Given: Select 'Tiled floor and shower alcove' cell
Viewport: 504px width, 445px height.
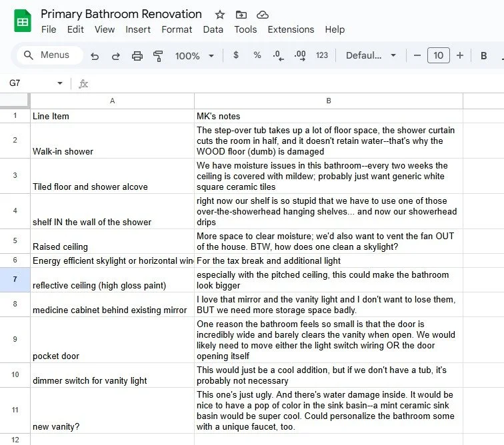Looking at the screenshot, I should click(112, 176).
